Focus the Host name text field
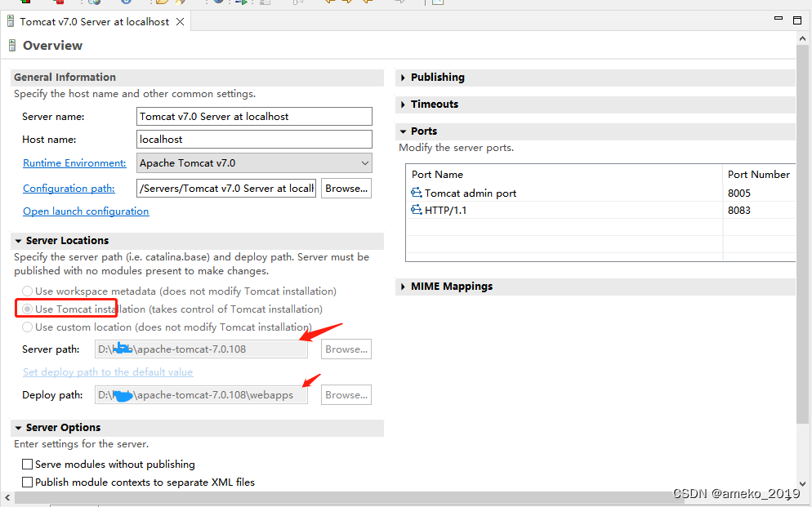Screen dimensions: 812x507 254,139
